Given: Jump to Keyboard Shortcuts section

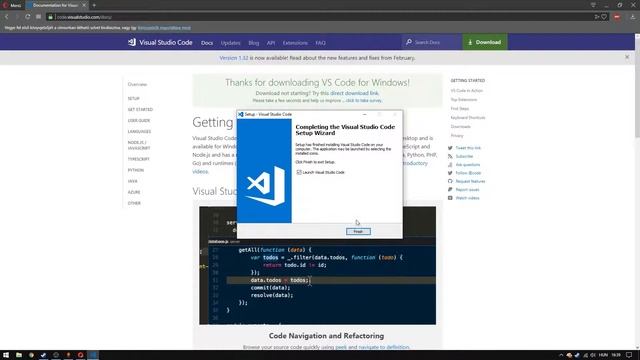Looking at the screenshot, I should click(x=468, y=118).
